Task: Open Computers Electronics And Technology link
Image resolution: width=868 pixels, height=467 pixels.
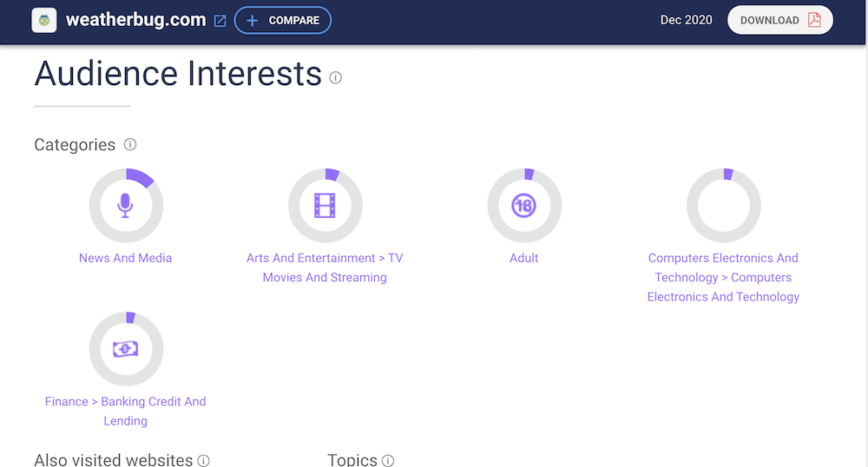Action: [723, 277]
